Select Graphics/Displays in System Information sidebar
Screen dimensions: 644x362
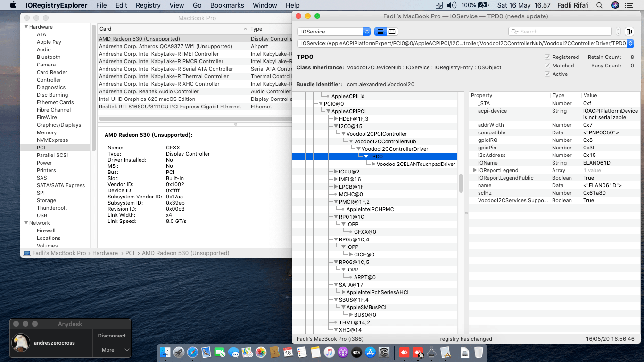click(x=59, y=125)
